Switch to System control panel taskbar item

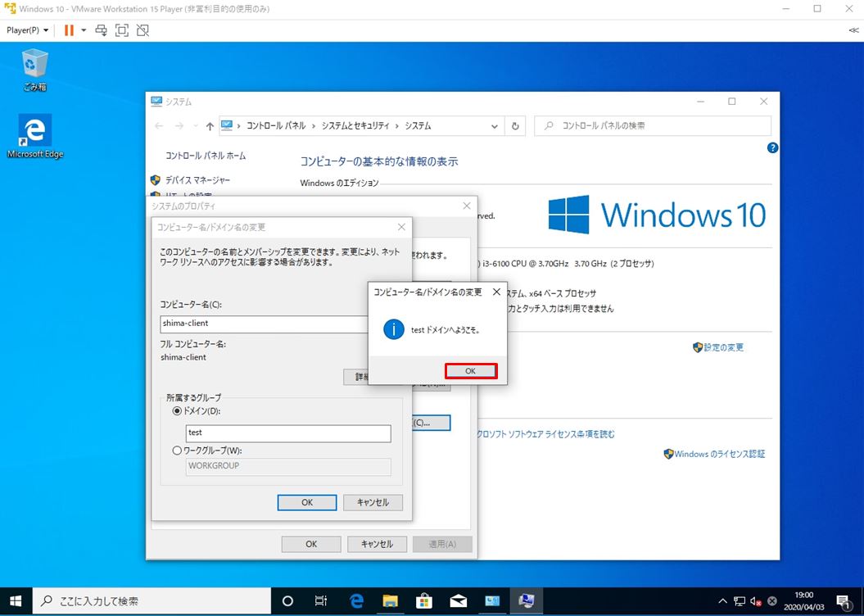click(492, 601)
